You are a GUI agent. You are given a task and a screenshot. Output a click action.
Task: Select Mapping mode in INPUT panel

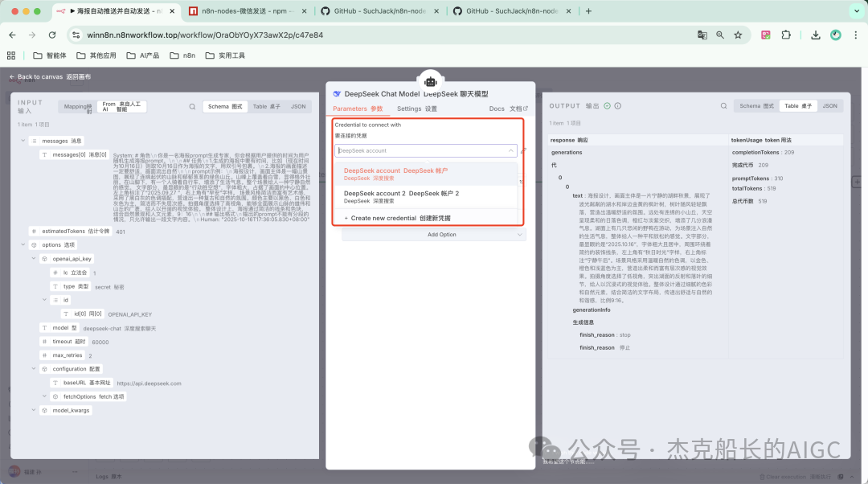coord(78,107)
